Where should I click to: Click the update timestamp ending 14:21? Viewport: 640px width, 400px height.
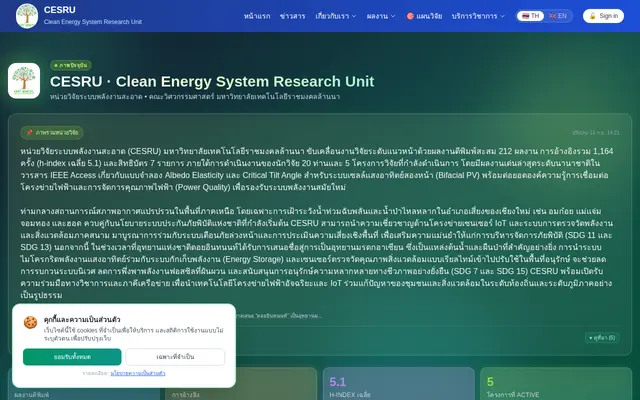click(x=596, y=133)
